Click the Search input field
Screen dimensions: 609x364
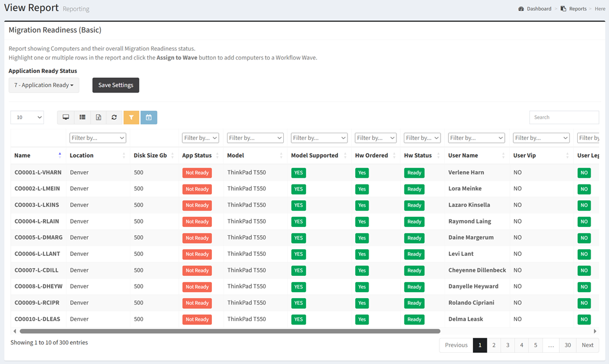click(564, 118)
